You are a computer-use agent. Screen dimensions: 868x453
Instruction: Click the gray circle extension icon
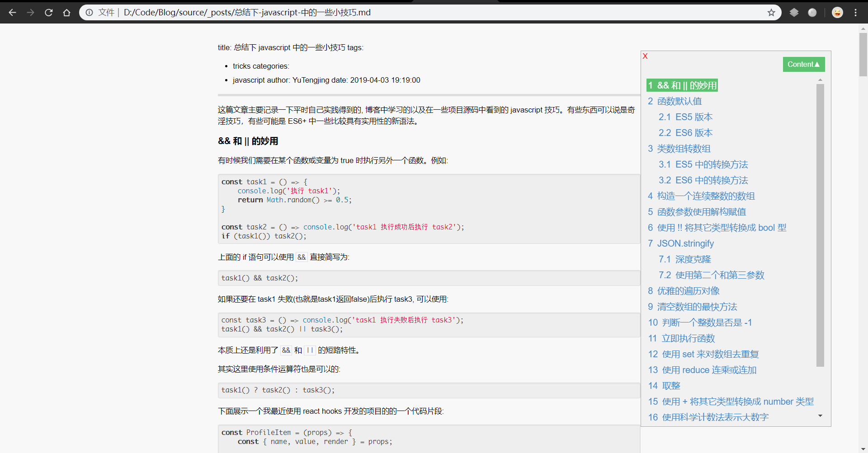click(812, 13)
